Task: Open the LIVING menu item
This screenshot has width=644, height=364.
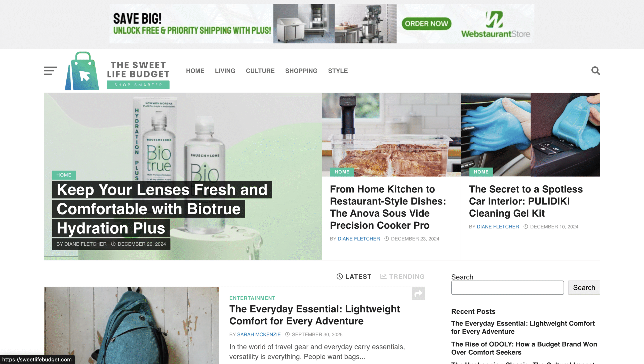Action: tap(225, 71)
